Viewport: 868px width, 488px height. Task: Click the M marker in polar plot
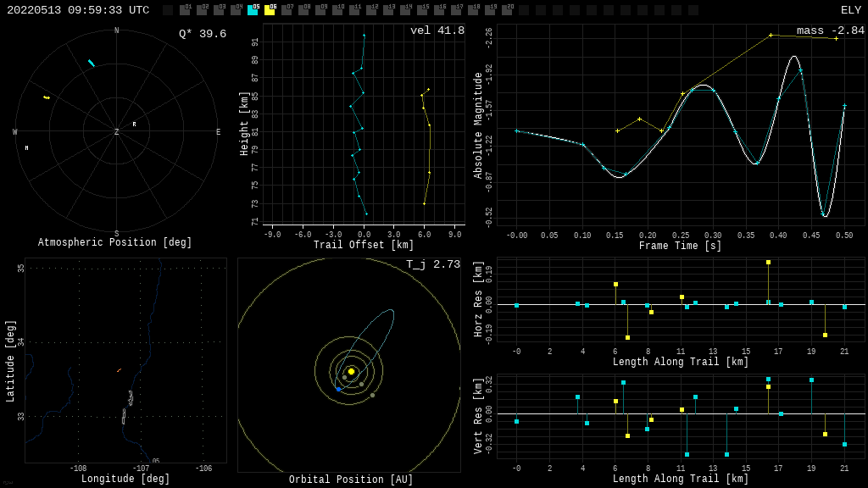pyautogui.click(x=26, y=148)
